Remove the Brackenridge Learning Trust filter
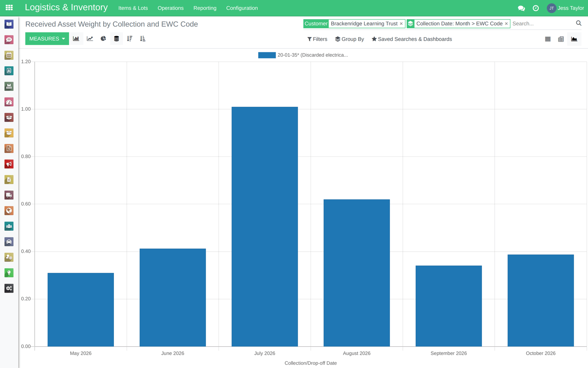This screenshot has width=588, height=368. (x=401, y=24)
